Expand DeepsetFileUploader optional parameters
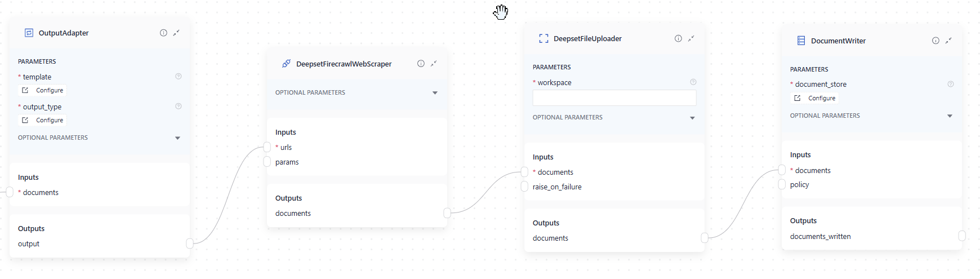This screenshot has height=279, width=980. (692, 118)
